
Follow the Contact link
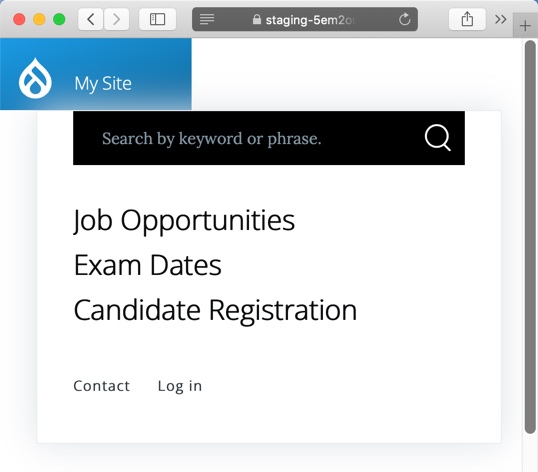(102, 386)
